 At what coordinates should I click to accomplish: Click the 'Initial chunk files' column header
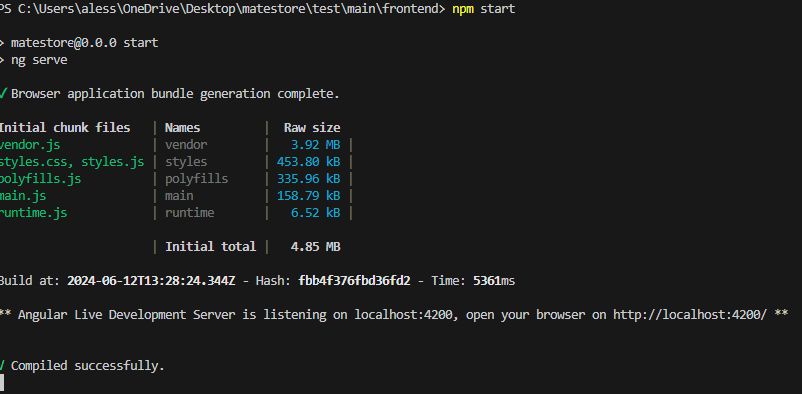click(65, 128)
